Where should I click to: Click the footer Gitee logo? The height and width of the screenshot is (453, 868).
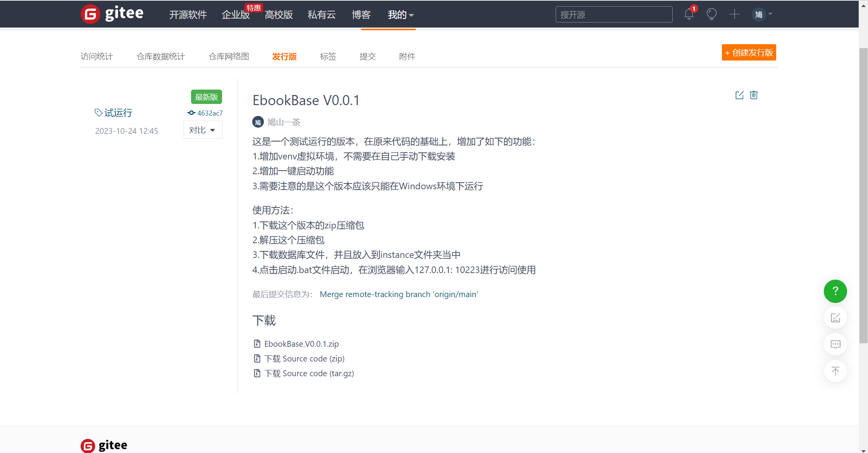tap(104, 445)
